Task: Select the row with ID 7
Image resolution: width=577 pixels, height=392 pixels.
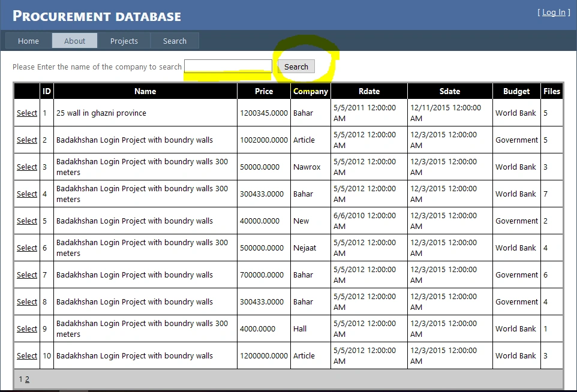Action: point(27,275)
